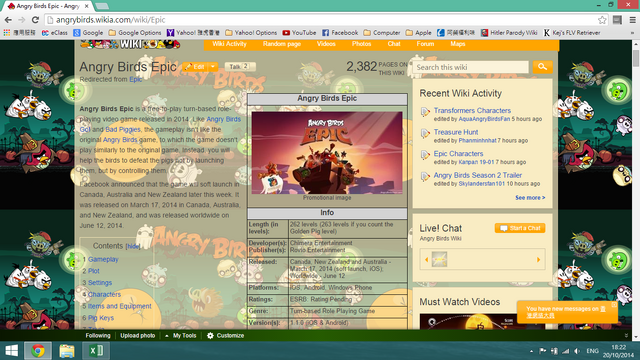Viewport: 640px width, 360px height.
Task: Expand the My Tools menu
Action: click(x=181, y=336)
